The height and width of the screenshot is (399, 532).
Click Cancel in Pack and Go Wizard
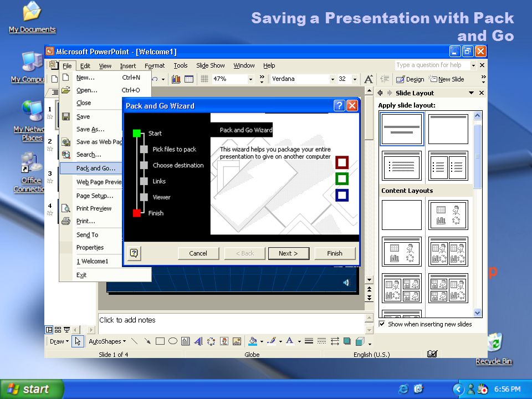(x=198, y=253)
